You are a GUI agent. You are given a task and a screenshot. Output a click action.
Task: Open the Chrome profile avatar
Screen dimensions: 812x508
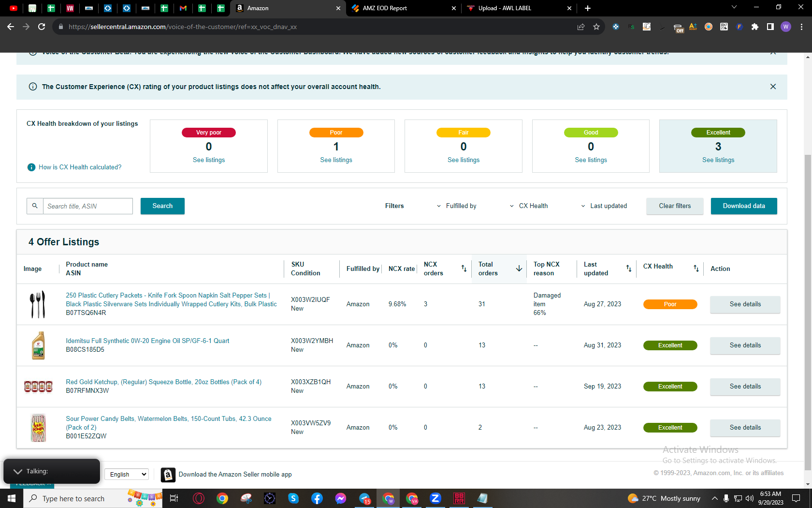point(786,27)
